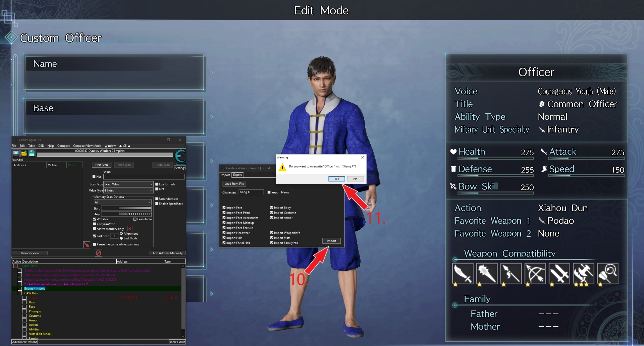Collapse the CAW Editor active box
The width and height of the screenshot is (644, 346).
coord(15,266)
